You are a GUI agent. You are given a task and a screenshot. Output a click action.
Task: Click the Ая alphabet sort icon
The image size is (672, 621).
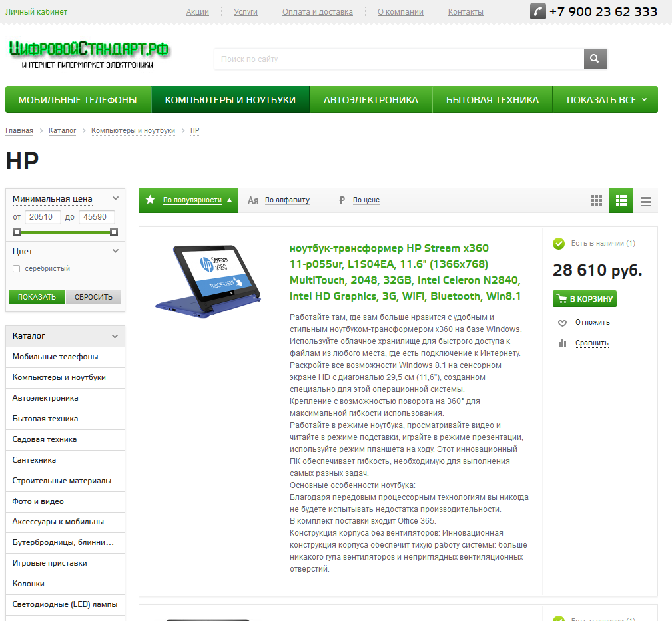pos(253,200)
